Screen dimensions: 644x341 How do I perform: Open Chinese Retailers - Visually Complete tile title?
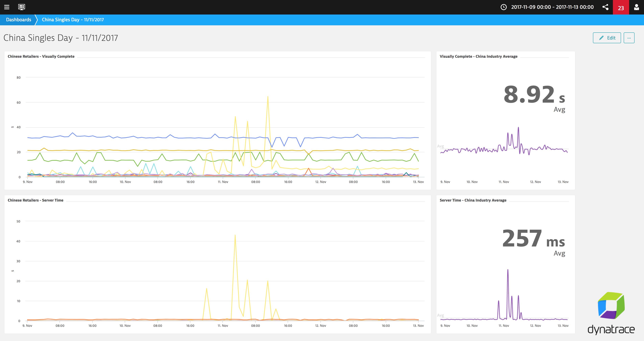coord(41,56)
